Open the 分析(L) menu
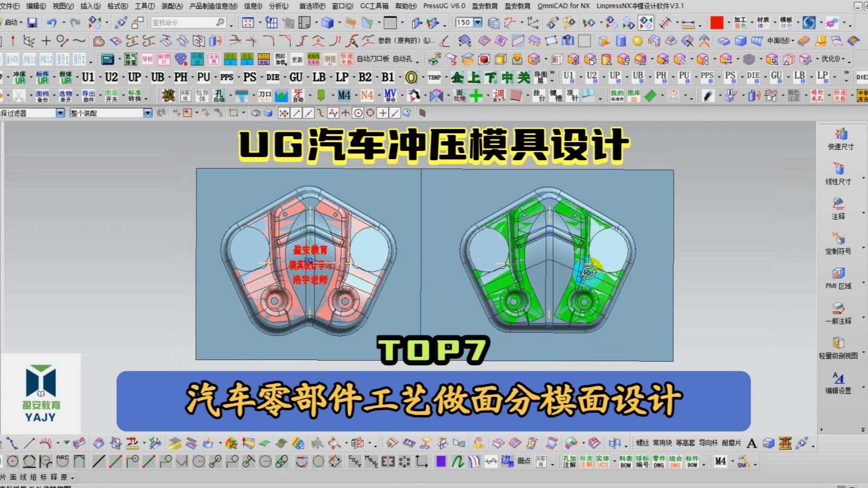The height and width of the screenshot is (488, 868). (279, 5)
